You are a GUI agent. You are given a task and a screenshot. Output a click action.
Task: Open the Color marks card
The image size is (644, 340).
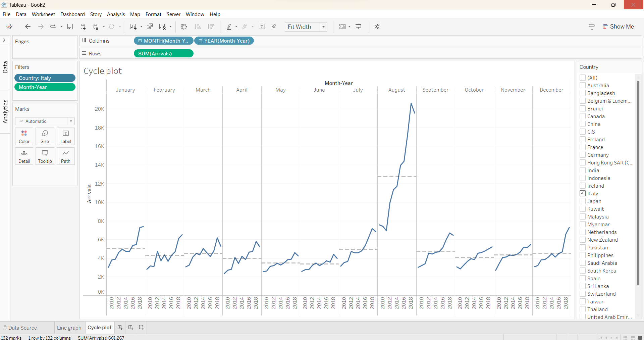pos(24,136)
